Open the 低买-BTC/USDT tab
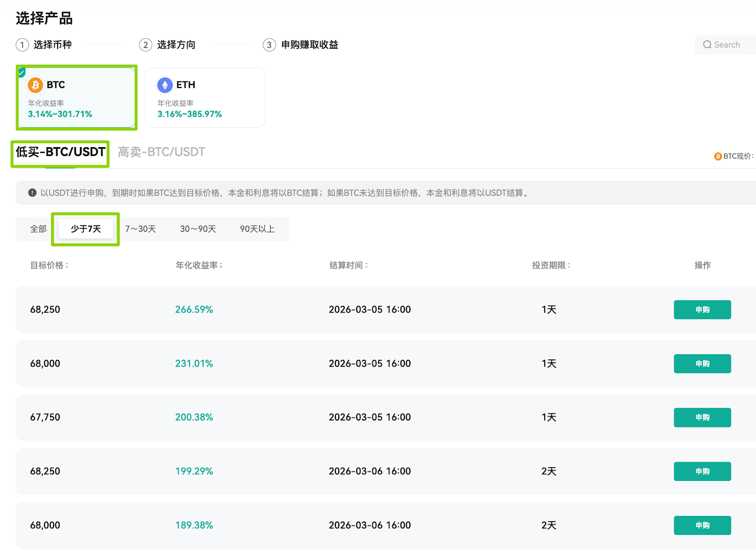 (60, 152)
